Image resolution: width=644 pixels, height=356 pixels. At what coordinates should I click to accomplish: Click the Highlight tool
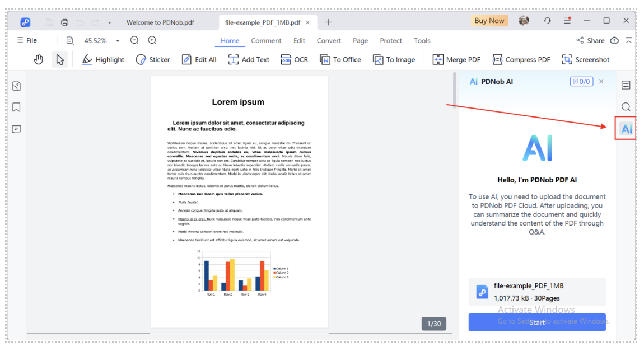[103, 59]
